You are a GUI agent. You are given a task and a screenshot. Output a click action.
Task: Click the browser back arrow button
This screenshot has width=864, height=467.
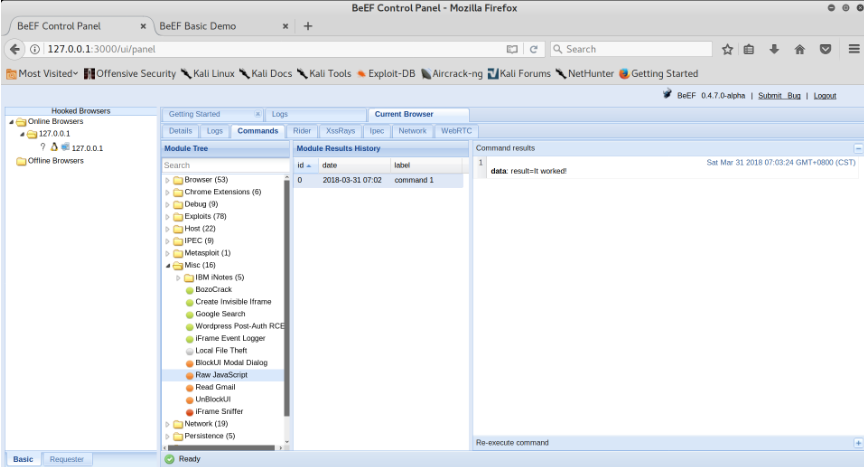(15, 49)
